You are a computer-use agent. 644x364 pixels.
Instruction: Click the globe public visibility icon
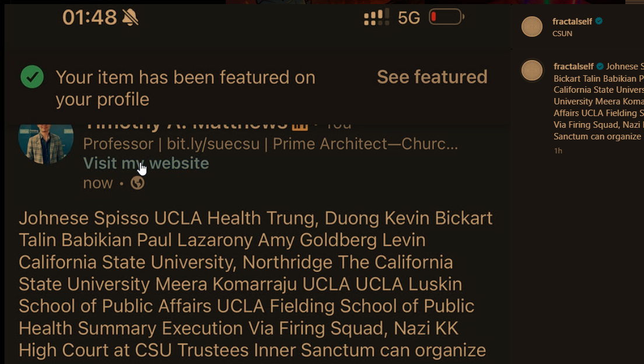(137, 183)
